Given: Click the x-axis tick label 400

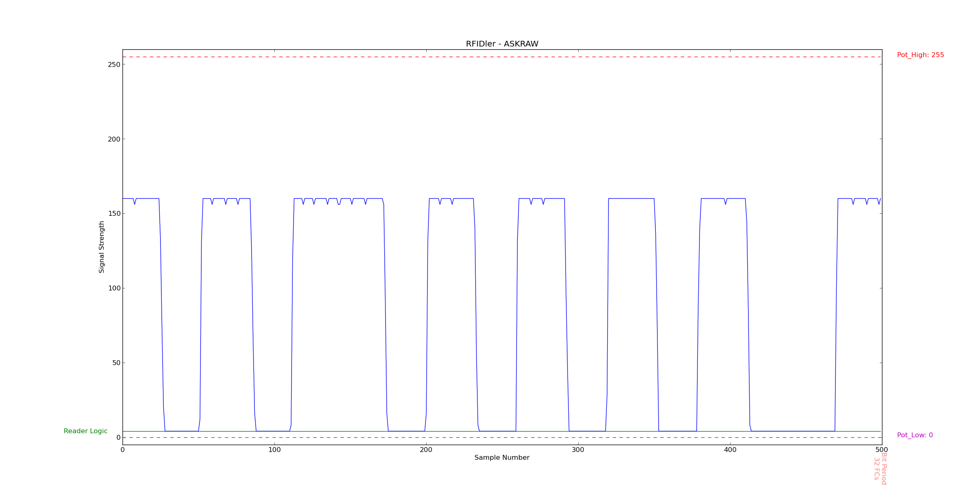Looking at the screenshot, I should pos(730,450).
